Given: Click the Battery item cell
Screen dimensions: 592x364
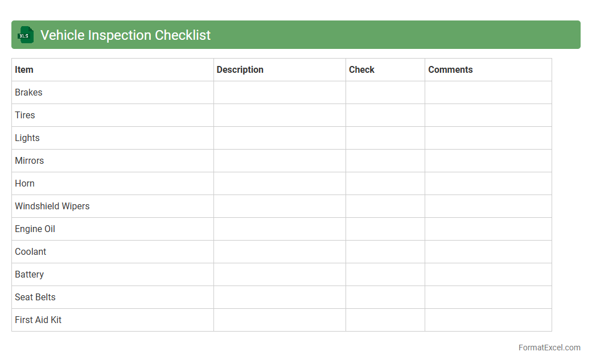Looking at the screenshot, I should [x=29, y=274].
